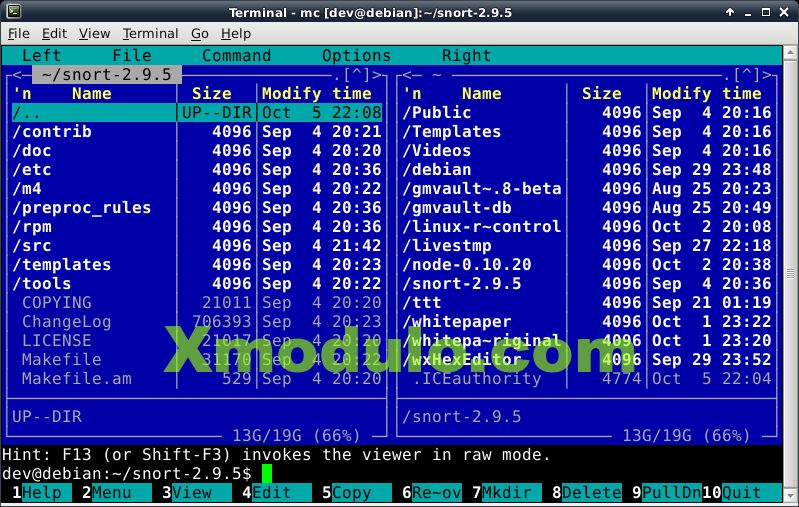
Task: Open the Help menu
Action: point(235,34)
